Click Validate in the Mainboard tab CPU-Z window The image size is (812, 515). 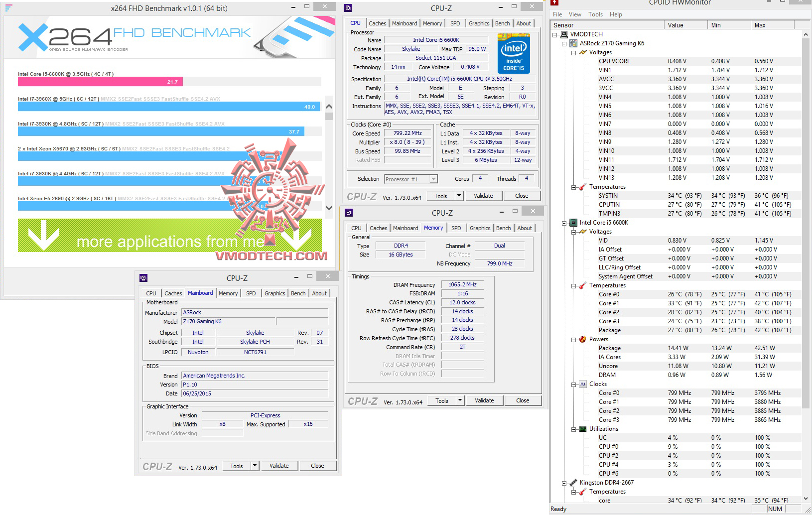pyautogui.click(x=279, y=466)
